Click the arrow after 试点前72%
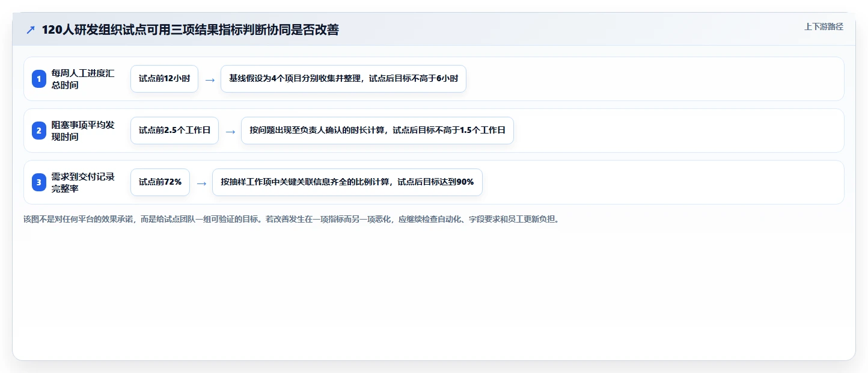The width and height of the screenshot is (868, 373). [x=201, y=183]
